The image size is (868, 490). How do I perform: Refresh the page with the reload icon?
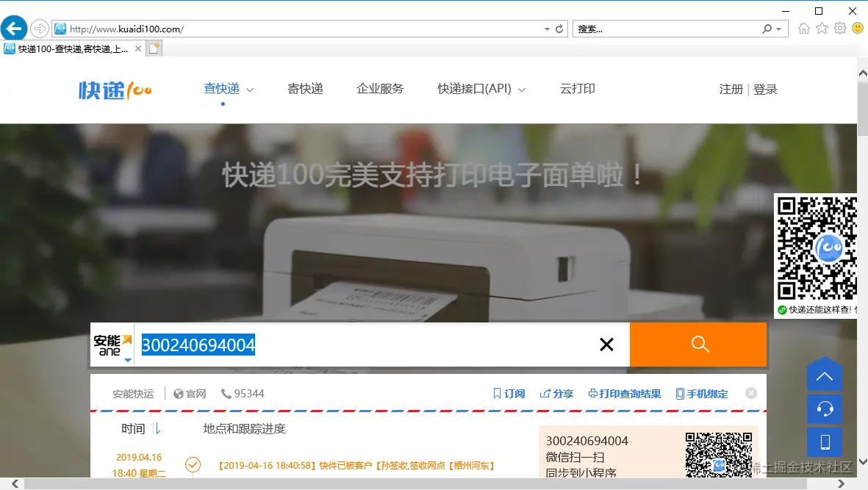(x=559, y=29)
